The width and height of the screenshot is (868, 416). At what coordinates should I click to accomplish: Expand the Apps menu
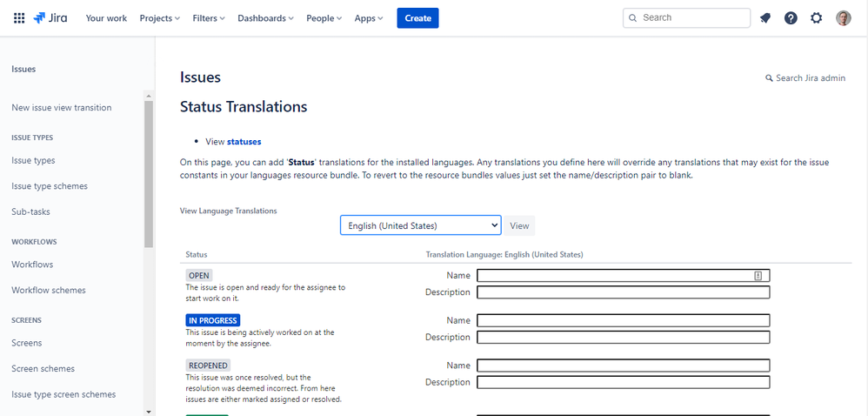pos(370,18)
